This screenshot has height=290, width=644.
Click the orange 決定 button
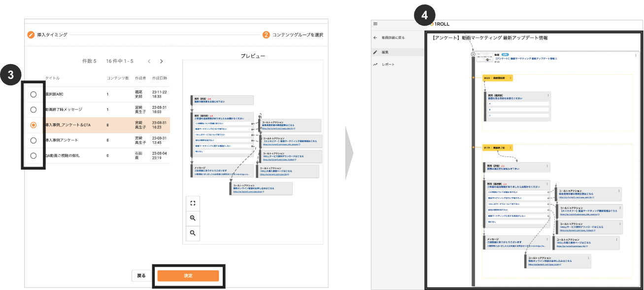tap(188, 276)
